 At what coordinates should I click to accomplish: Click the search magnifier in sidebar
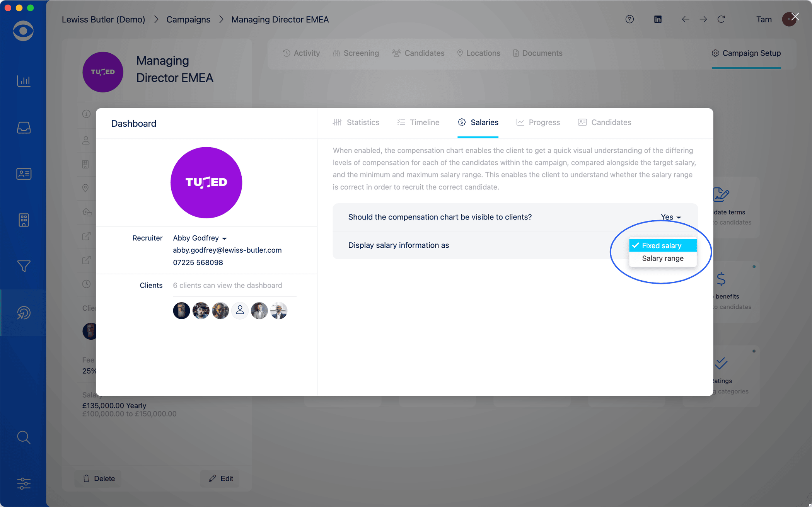coord(24,437)
